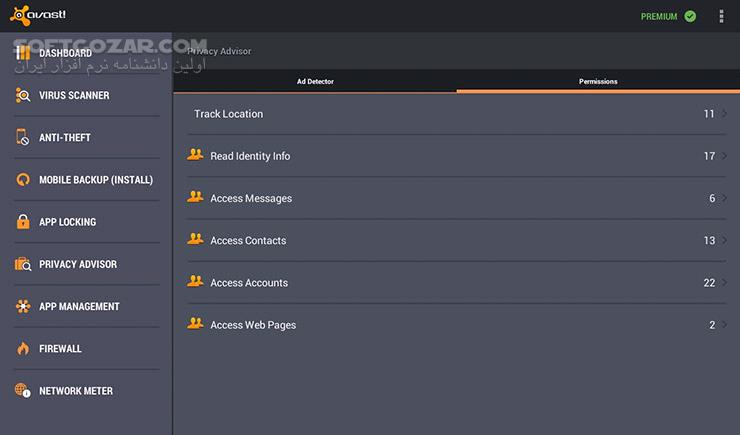Click the Privacy Advisor briefcase icon
Viewport: 740px width, 435px height.
(23, 264)
